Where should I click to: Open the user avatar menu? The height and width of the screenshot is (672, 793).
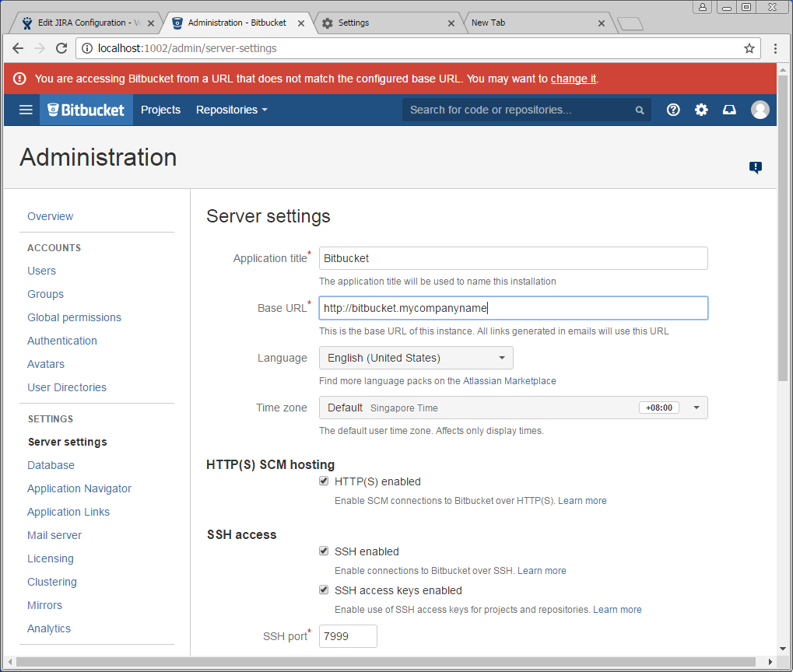pos(760,110)
